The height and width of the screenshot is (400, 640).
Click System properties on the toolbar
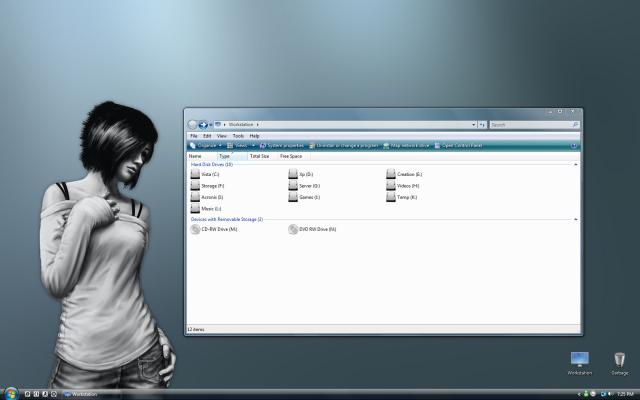coord(282,146)
